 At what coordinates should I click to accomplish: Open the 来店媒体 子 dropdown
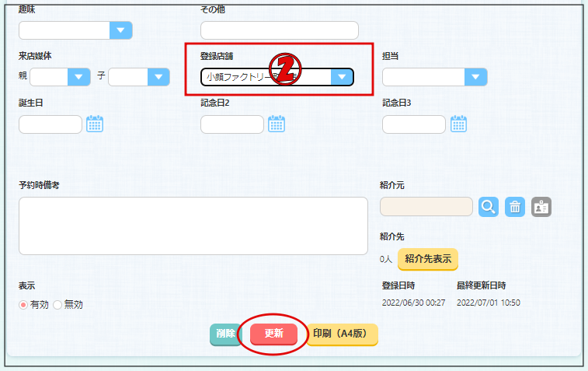pos(158,77)
